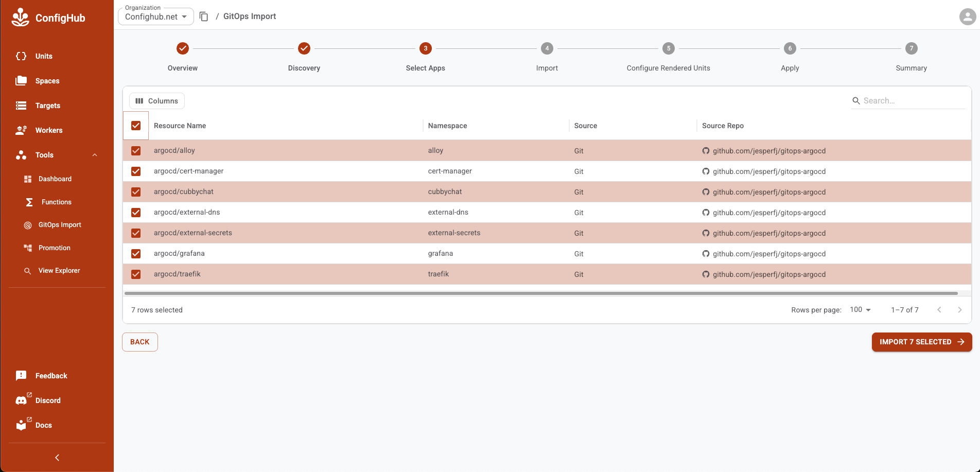
Task: Click the GitHub icon in the argocd/alloy row
Action: 706,151
